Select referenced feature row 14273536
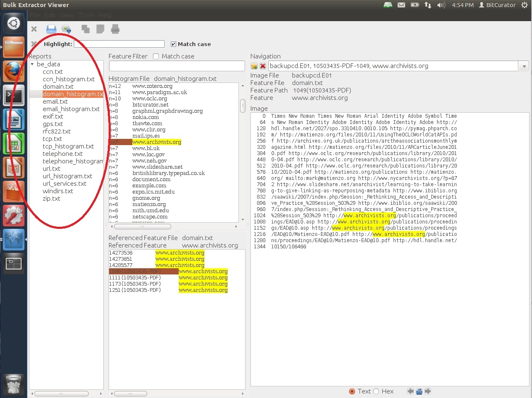 [x=177, y=253]
